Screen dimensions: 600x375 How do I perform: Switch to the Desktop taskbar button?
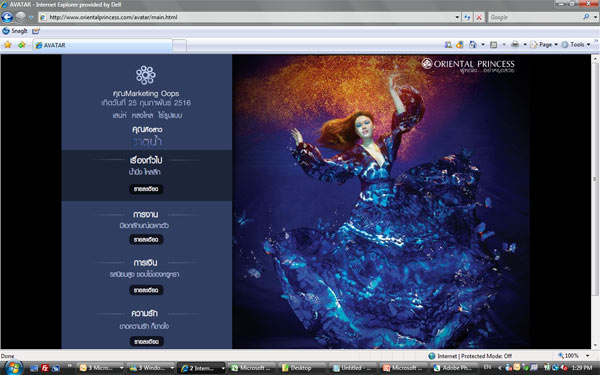(x=303, y=368)
